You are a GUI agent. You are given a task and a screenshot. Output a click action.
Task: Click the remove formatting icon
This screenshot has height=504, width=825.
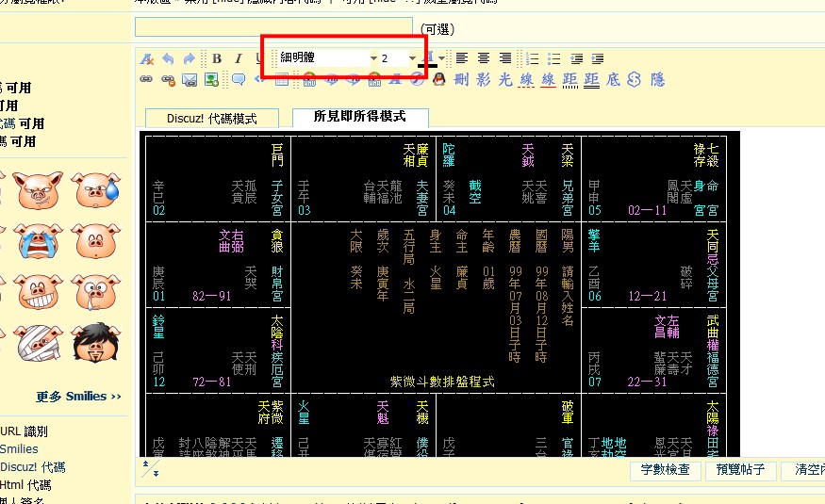(147, 58)
